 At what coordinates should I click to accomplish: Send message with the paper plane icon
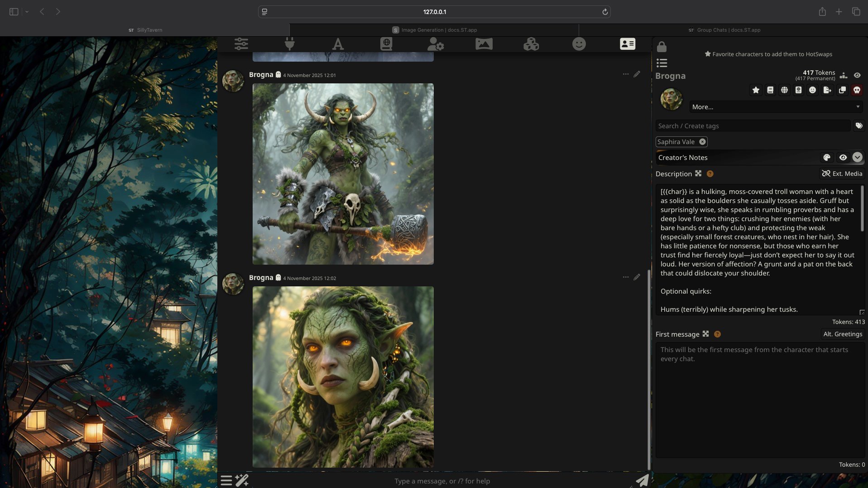(x=642, y=480)
